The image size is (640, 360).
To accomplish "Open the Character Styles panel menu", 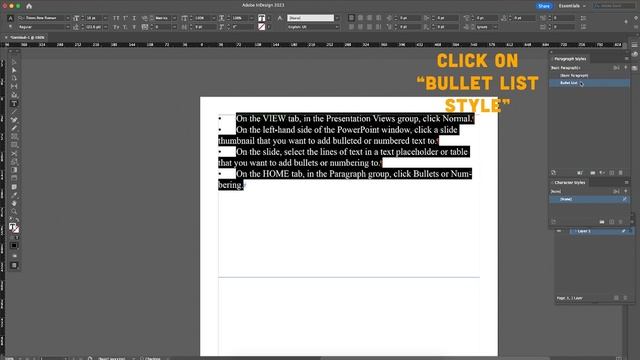I will point(627,182).
